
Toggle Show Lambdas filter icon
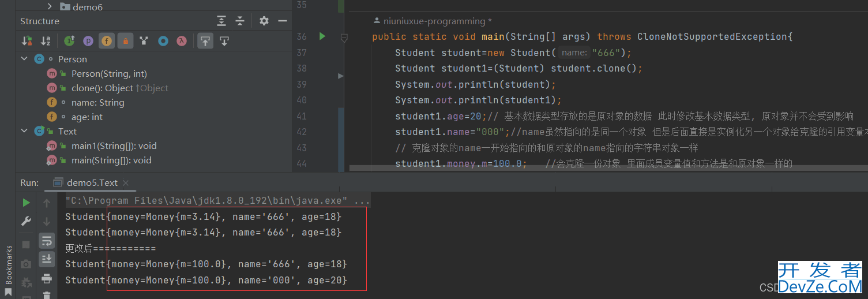[x=181, y=41]
